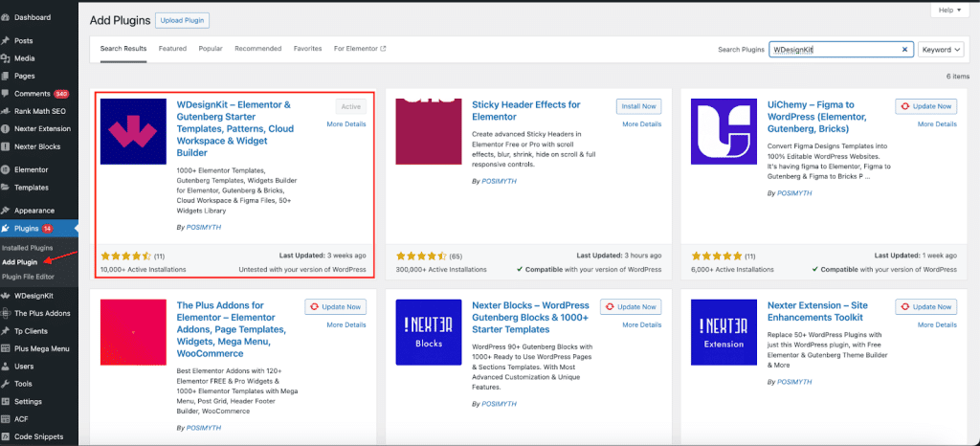
Task: Switch to the Featured tab
Action: point(172,48)
